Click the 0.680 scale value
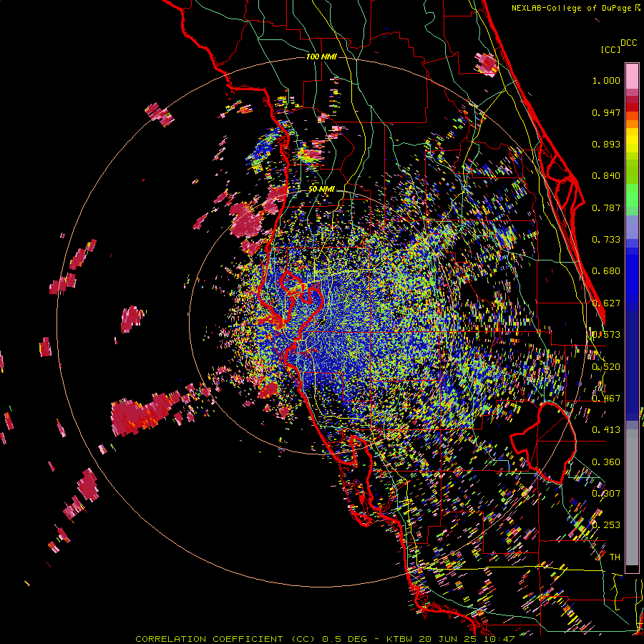 [606, 271]
